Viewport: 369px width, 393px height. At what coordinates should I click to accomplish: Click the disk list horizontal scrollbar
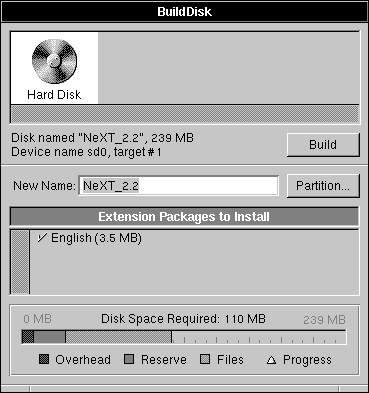click(185, 114)
